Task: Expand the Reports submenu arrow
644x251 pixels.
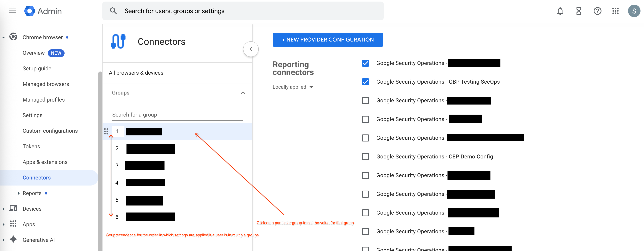Action: pyautogui.click(x=19, y=193)
